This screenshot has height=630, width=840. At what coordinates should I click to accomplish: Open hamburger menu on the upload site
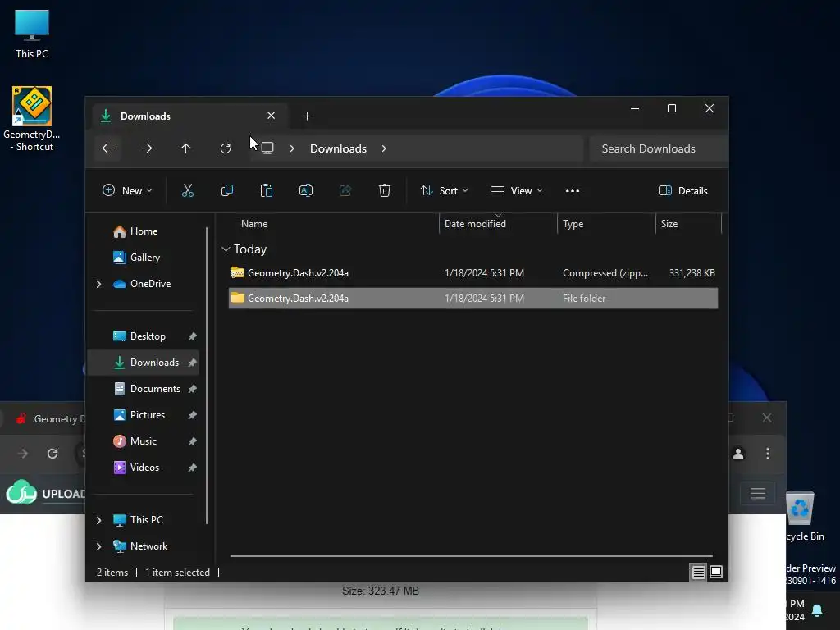(x=757, y=493)
